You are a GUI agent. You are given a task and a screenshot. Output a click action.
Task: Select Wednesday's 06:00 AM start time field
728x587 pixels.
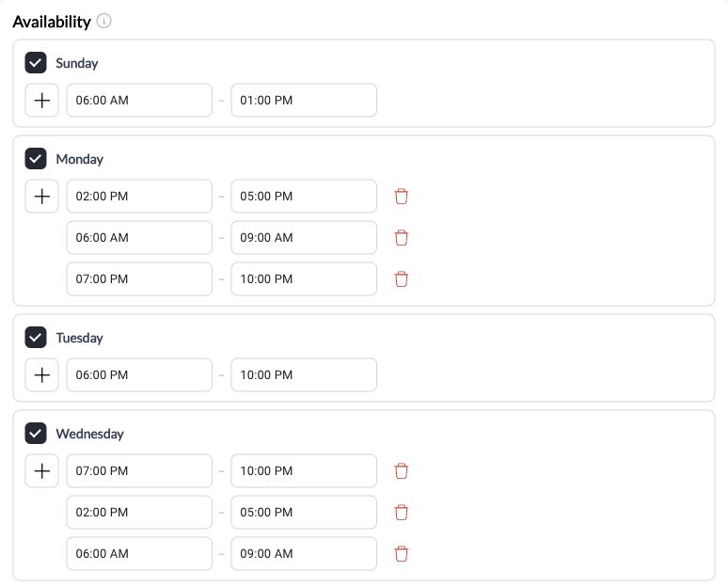[x=139, y=553]
